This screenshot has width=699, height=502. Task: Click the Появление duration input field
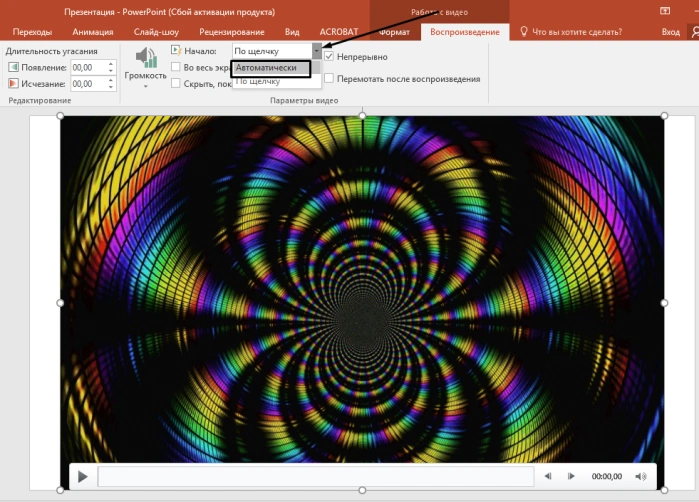tap(89, 67)
